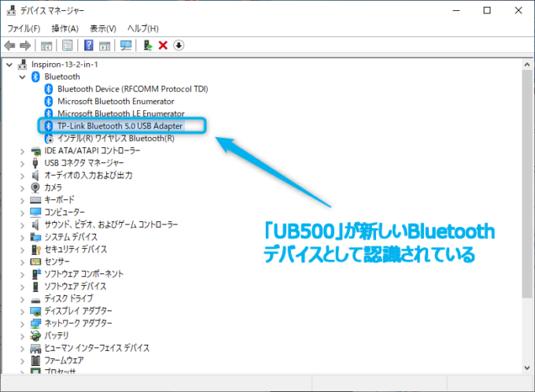Select the ソフトウェア デバイス row
Viewport: 535px width, 392px height.
[x=76, y=287]
